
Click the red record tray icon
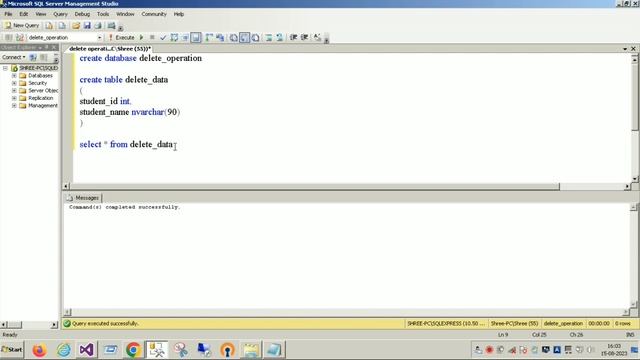(489, 350)
